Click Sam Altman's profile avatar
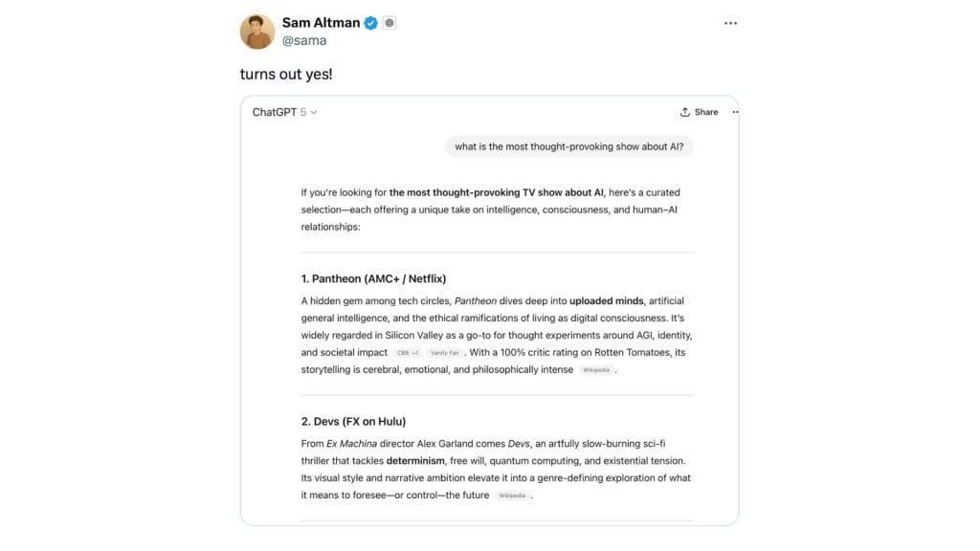The height and width of the screenshot is (551, 980). (x=255, y=30)
